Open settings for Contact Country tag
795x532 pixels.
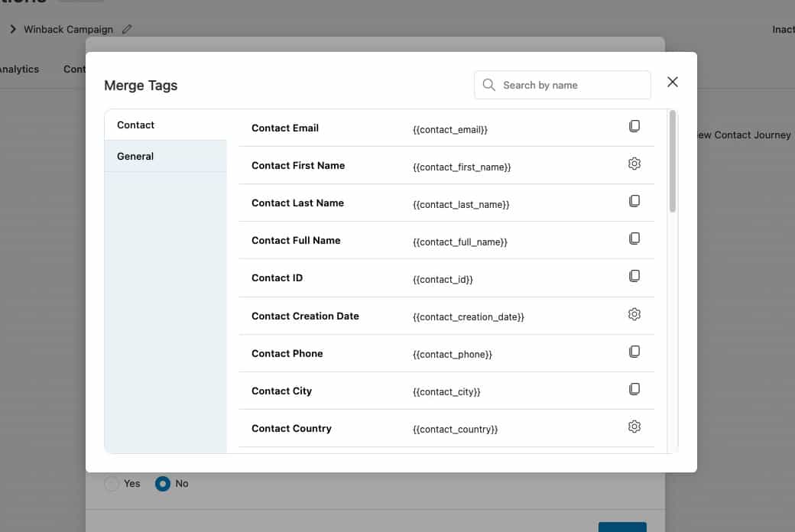[634, 427]
